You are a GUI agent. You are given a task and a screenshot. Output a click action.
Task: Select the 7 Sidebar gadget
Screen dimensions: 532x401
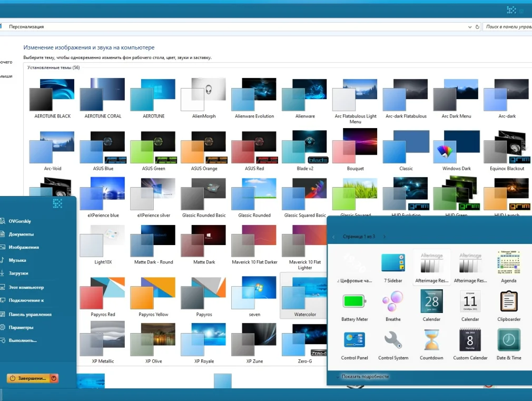(393, 263)
